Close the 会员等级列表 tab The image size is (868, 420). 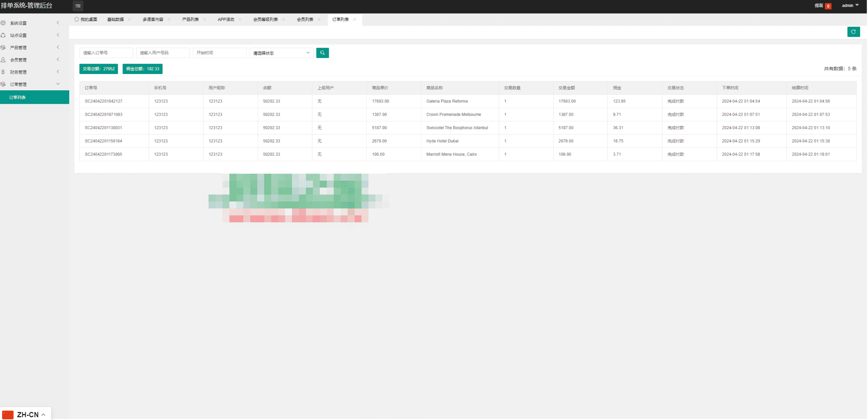(284, 19)
